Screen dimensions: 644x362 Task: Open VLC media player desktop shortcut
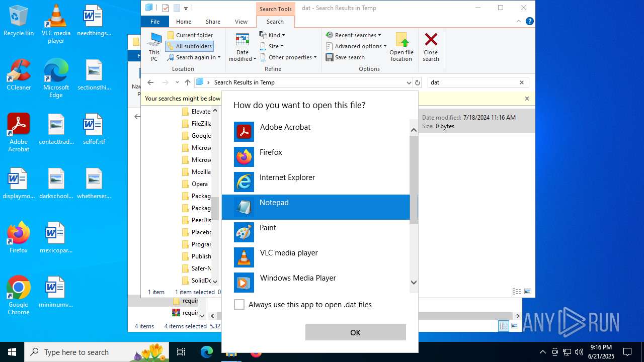point(56,24)
